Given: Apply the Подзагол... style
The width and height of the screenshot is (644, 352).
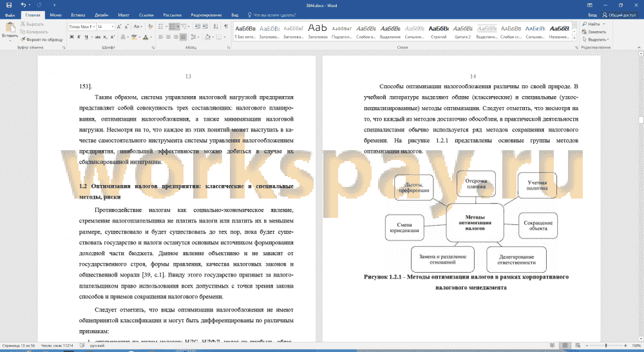Looking at the screenshot, I should (x=342, y=32).
